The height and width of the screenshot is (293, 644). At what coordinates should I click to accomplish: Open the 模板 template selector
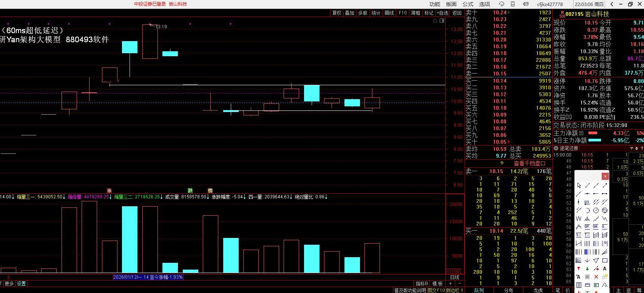[x=437, y=284]
